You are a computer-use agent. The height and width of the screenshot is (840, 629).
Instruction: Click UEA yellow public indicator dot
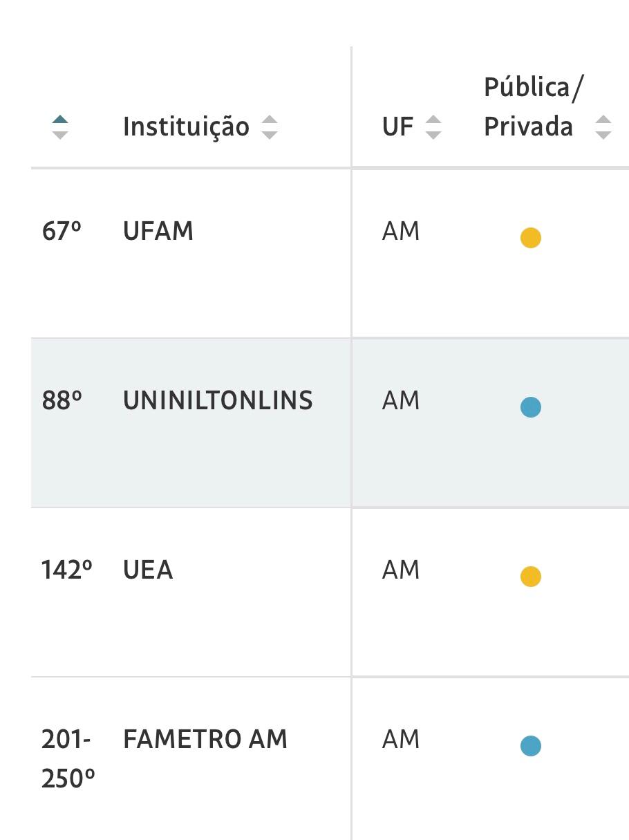(530, 577)
